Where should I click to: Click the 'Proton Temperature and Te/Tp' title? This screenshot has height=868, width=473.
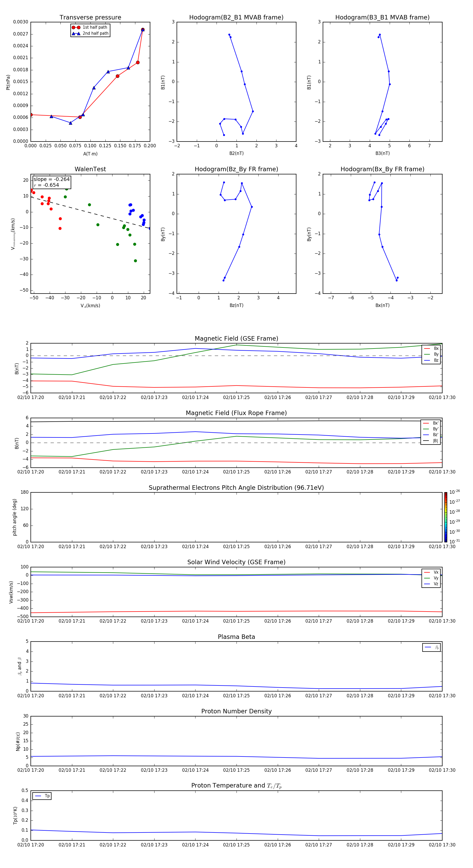(x=236, y=785)
